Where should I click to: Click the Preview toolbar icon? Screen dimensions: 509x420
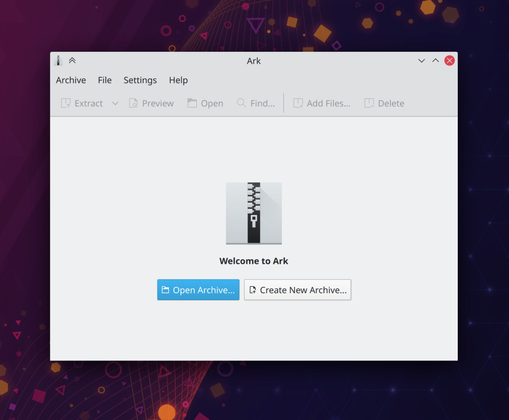133,103
